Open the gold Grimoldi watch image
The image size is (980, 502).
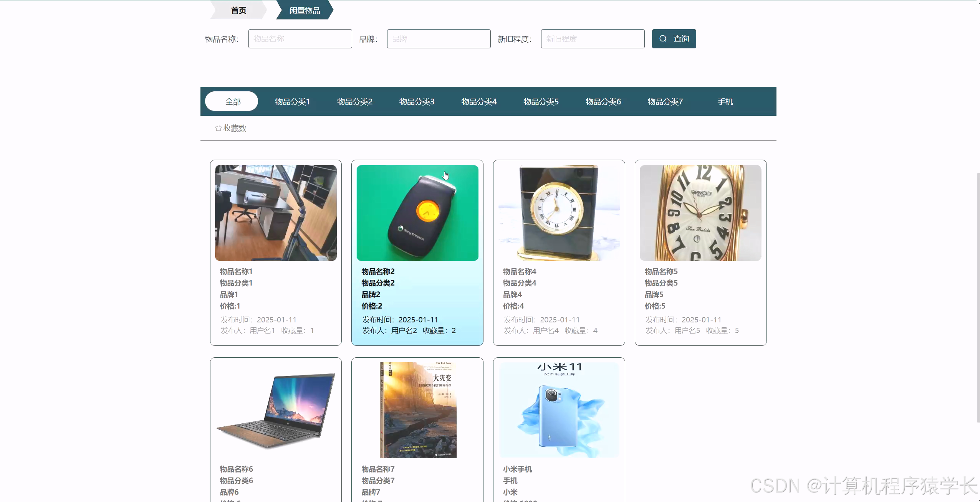700,213
